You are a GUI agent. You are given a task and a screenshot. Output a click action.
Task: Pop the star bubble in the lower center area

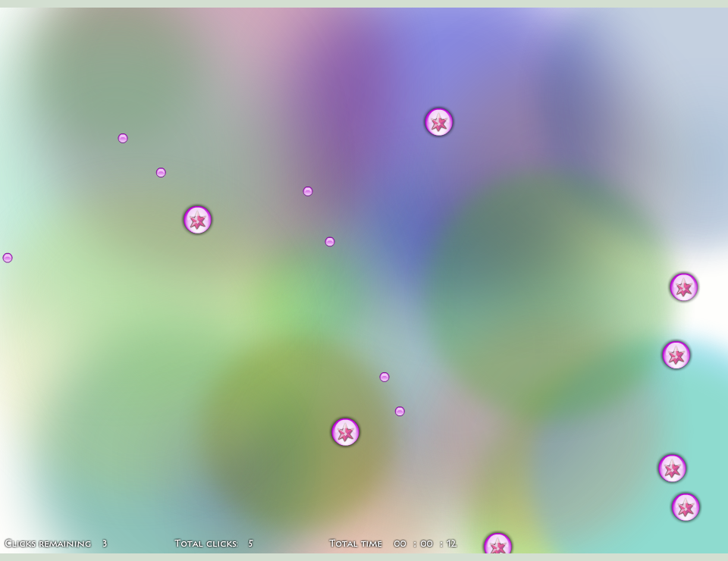pyautogui.click(x=345, y=432)
